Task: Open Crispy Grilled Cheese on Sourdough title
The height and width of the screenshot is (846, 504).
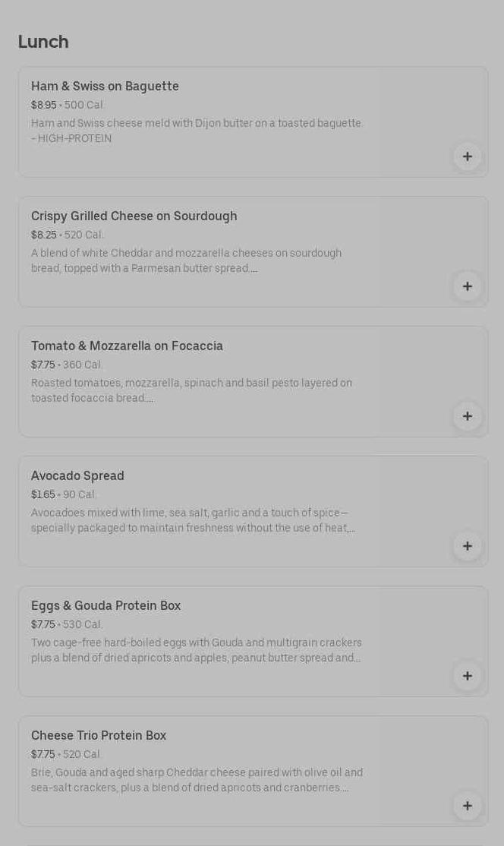Action: point(134,216)
